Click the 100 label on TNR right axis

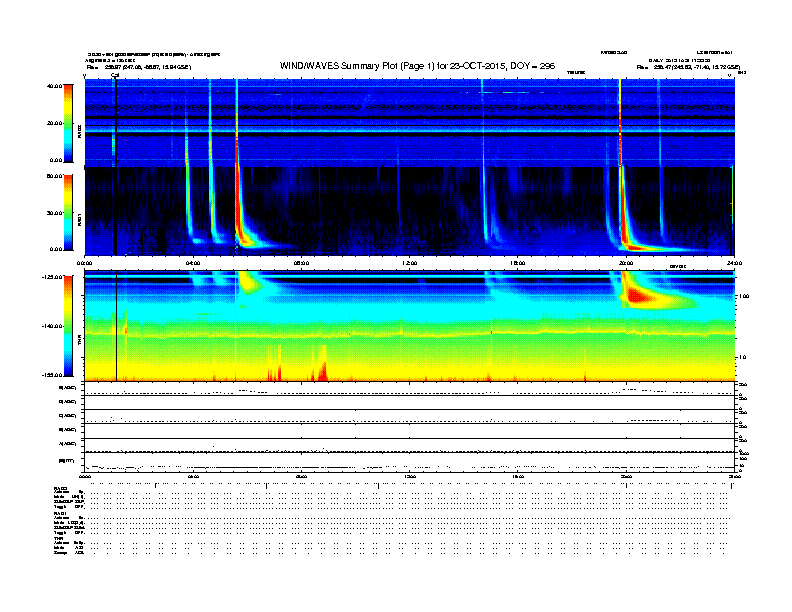pos(744,296)
